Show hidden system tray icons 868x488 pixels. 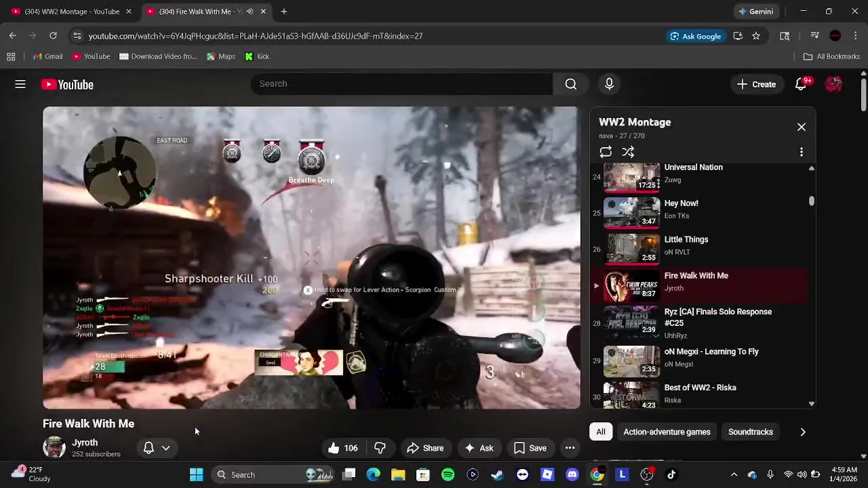click(734, 474)
